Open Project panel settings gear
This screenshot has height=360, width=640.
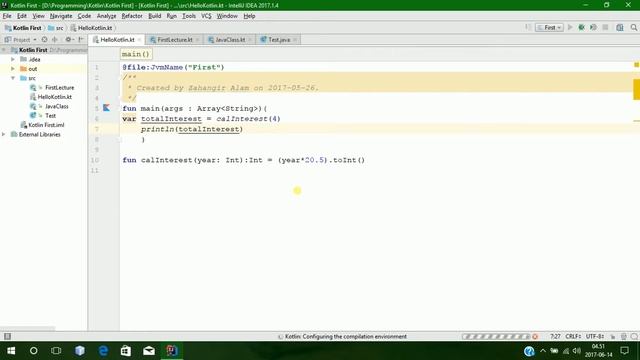point(69,40)
